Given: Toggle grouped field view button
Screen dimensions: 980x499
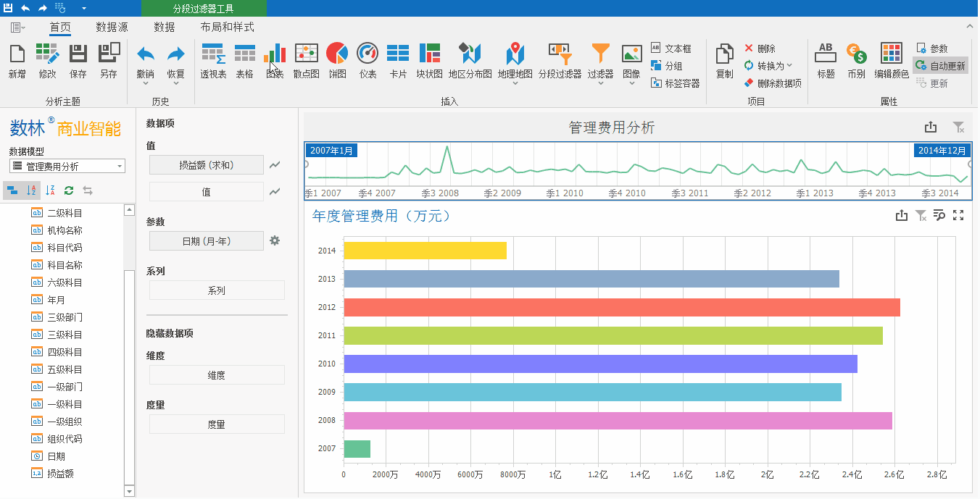Looking at the screenshot, I should tap(13, 190).
